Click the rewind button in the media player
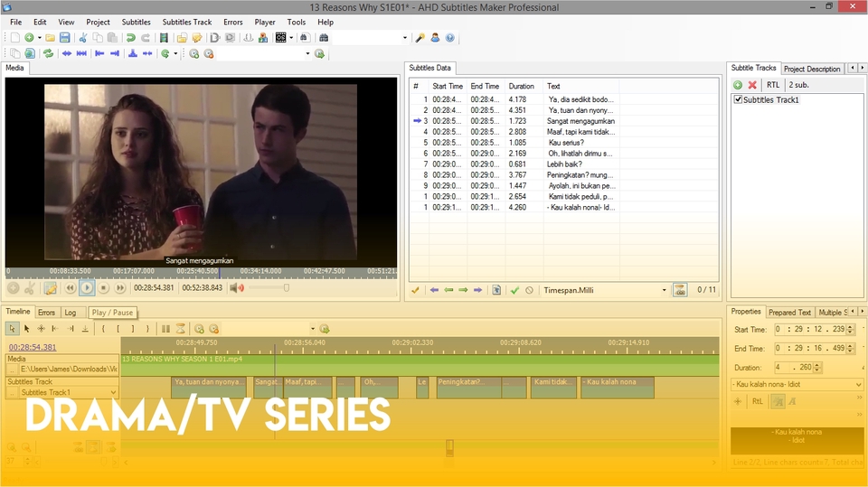This screenshot has height=487, width=868. 70,287
